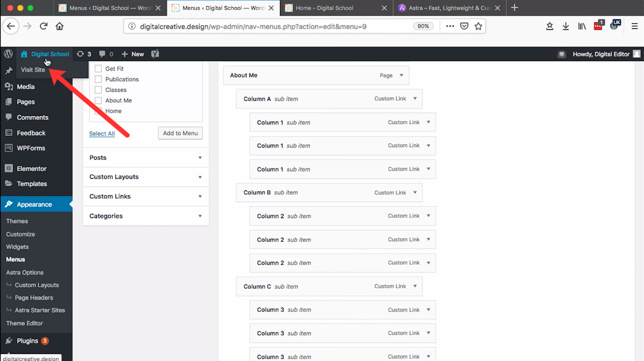Click Howdy, Digital Editor account menu
The width and height of the screenshot is (644, 361).
[607, 54]
